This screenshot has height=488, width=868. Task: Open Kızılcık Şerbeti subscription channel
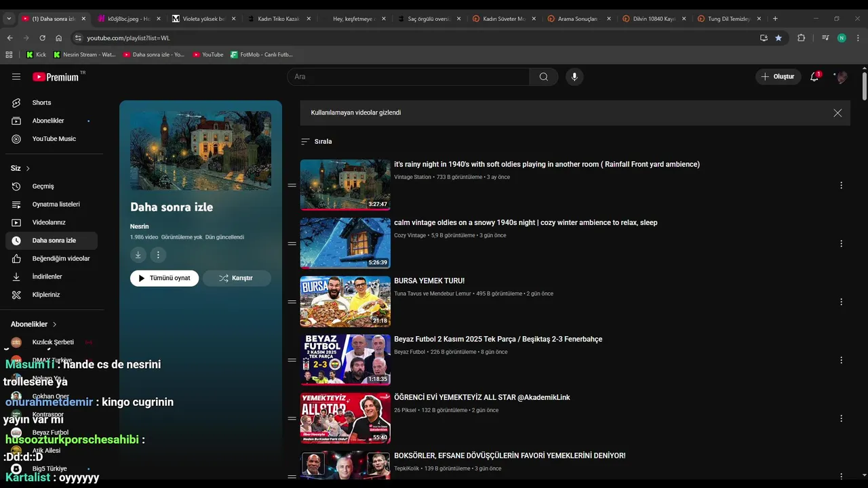point(52,342)
